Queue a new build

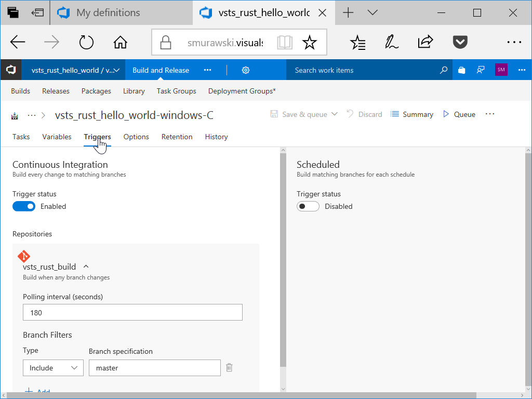click(x=459, y=114)
